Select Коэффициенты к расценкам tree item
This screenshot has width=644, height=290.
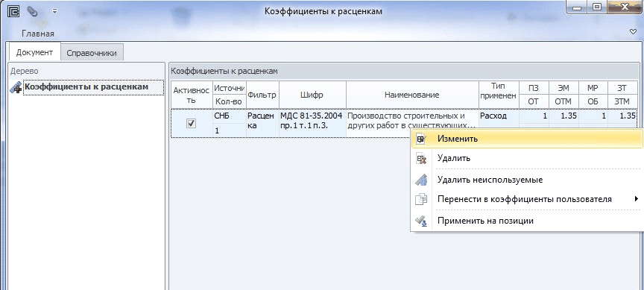coord(86,86)
